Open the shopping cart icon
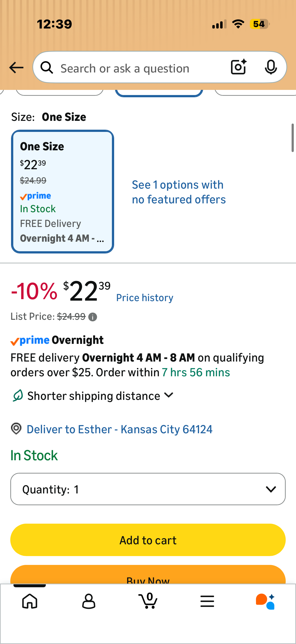Image resolution: width=296 pixels, height=644 pixels. 148,601
